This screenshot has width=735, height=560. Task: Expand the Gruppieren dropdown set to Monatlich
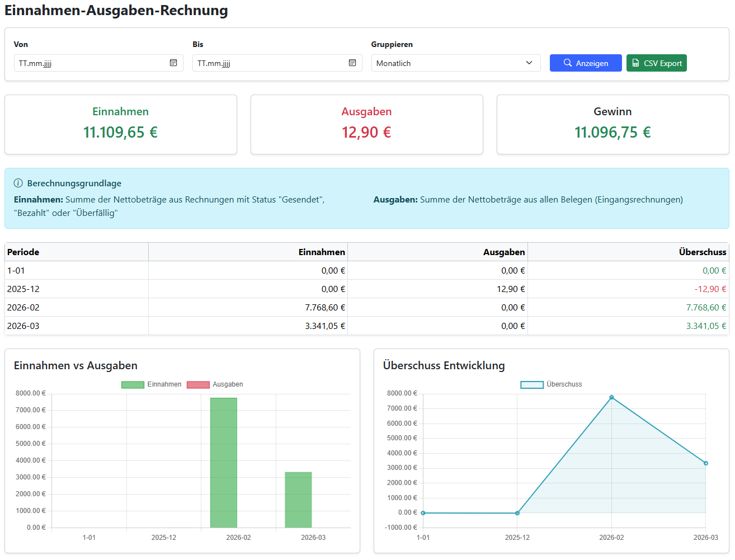click(455, 63)
